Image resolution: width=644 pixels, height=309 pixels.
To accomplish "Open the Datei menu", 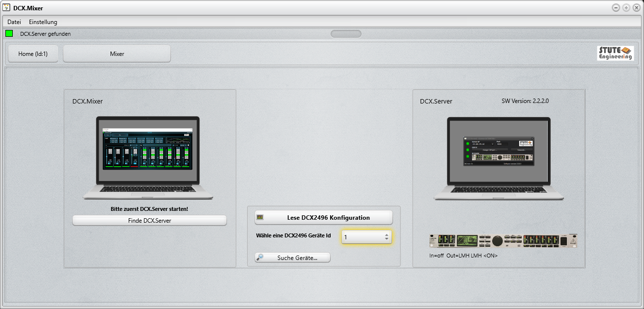I will click(14, 22).
